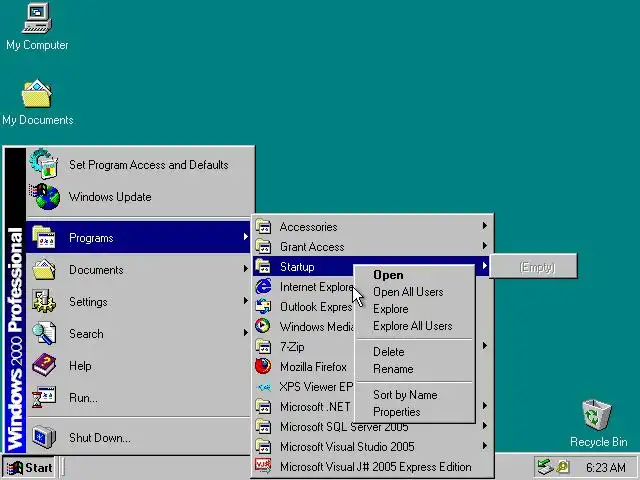Choose Open All Users in context menu
The width and height of the screenshot is (640, 480).
click(x=414, y=292)
